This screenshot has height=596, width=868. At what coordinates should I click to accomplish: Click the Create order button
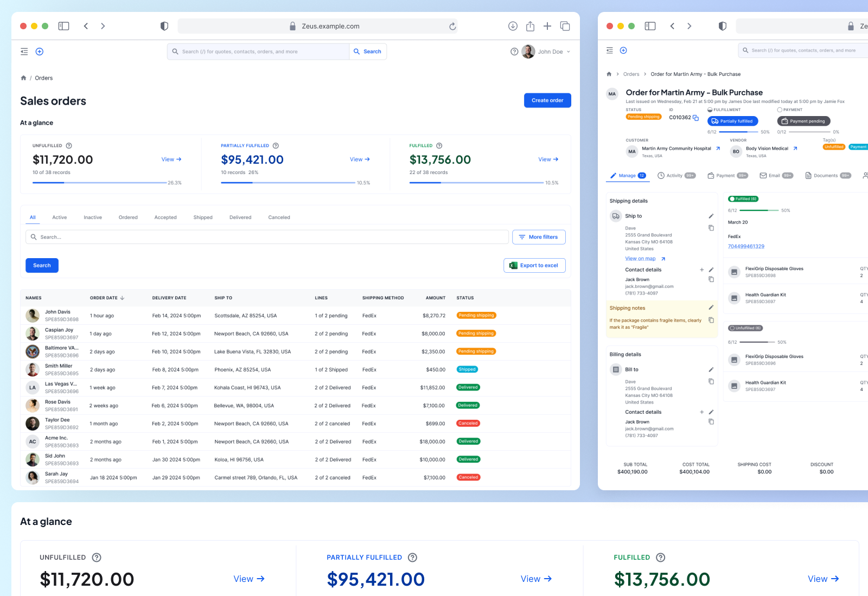pyautogui.click(x=547, y=100)
